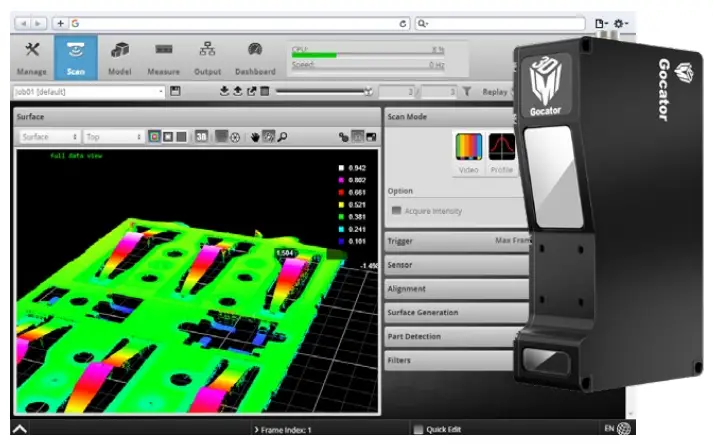
Task: Click the Replay label
Action: coord(495,92)
